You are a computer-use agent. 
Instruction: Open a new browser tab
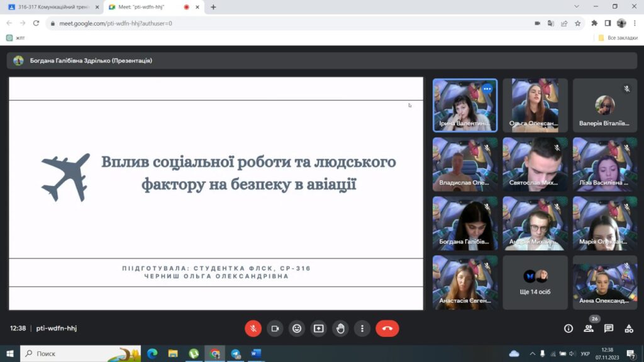(x=213, y=7)
